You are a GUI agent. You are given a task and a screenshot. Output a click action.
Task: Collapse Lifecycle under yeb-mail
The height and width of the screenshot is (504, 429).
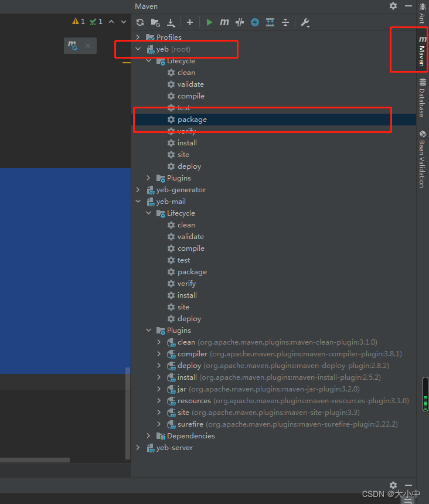pos(148,213)
